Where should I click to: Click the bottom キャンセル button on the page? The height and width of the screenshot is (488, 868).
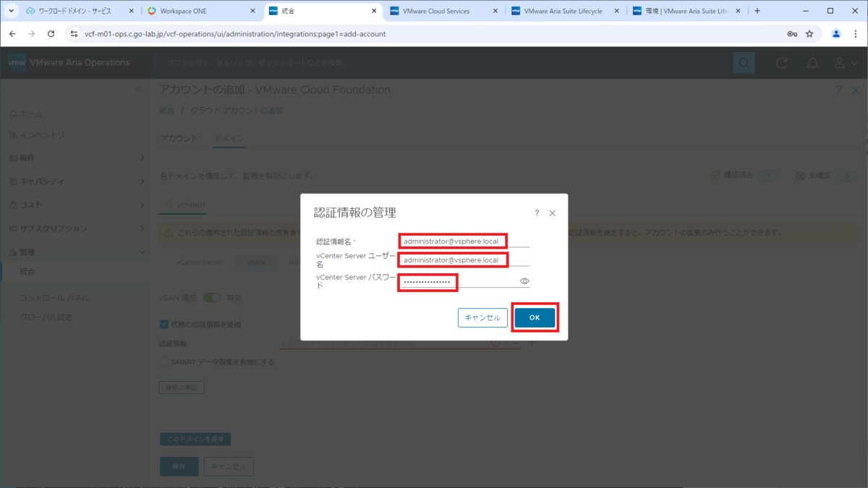tap(229, 466)
